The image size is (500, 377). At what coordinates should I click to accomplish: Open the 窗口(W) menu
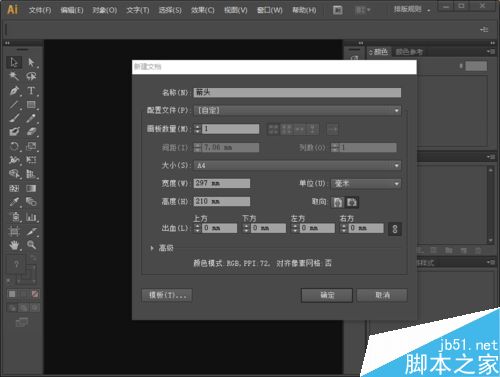[269, 10]
